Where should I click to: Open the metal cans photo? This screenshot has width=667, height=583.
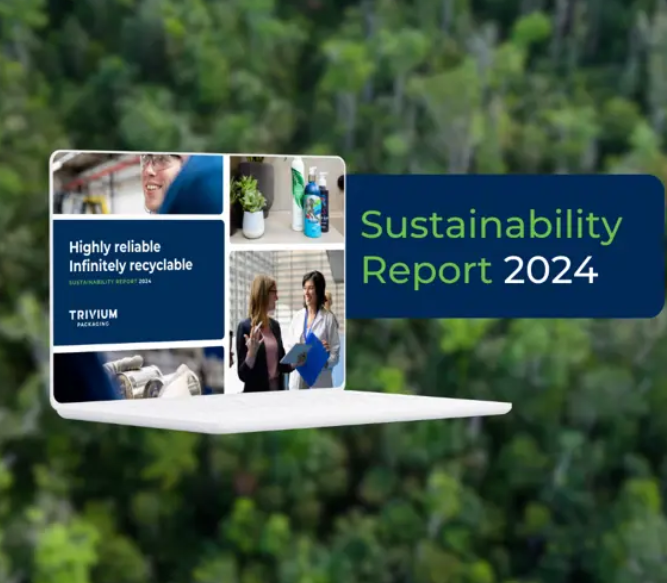(139, 374)
